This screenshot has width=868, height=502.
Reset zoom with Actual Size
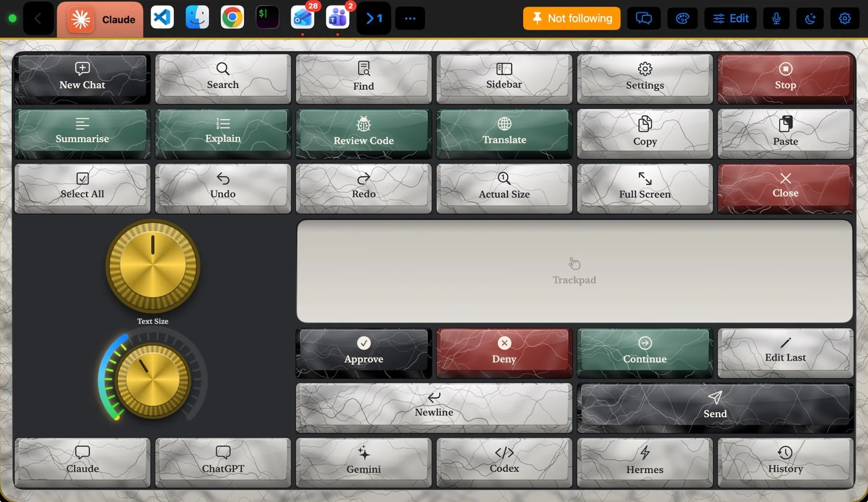click(504, 188)
